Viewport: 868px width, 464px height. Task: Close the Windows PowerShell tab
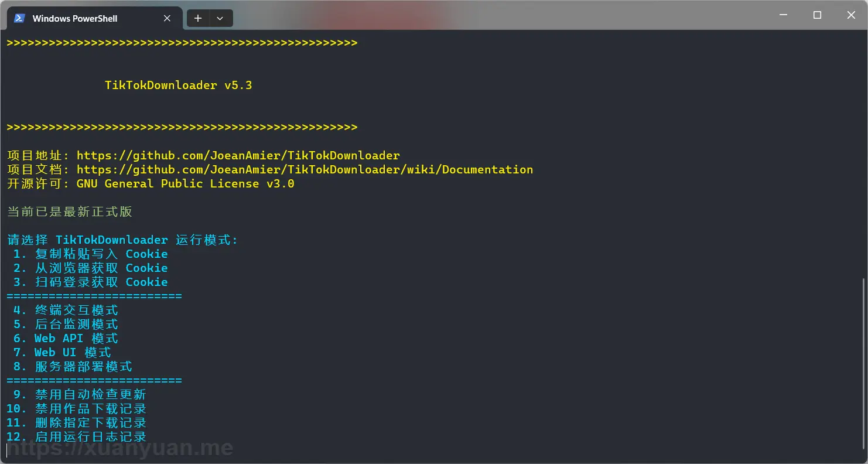click(167, 18)
